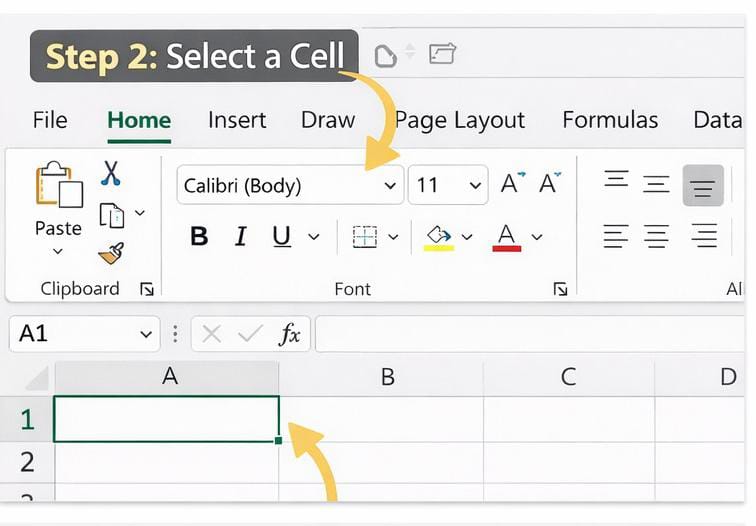The height and width of the screenshot is (526, 756).
Task: Toggle Italic formatting
Action: [240, 237]
